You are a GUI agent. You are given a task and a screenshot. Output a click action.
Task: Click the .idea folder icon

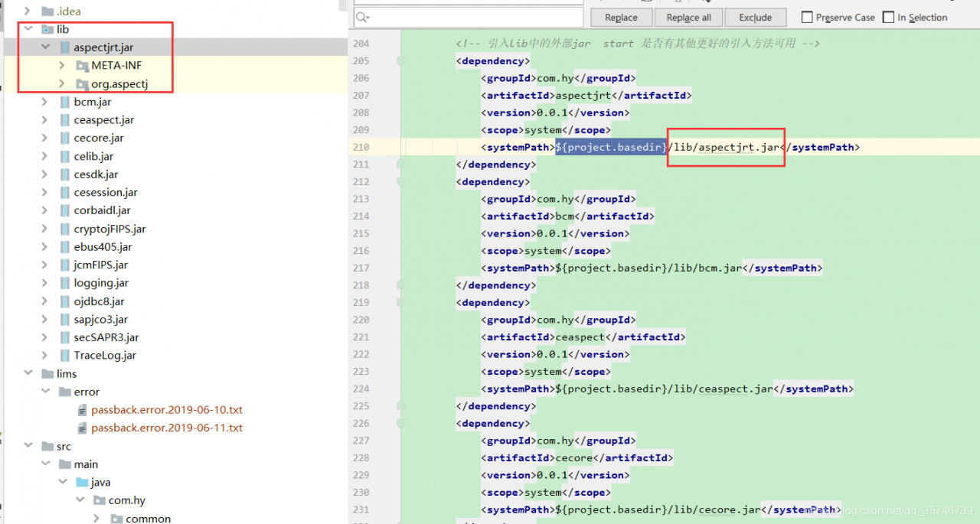coord(47,11)
